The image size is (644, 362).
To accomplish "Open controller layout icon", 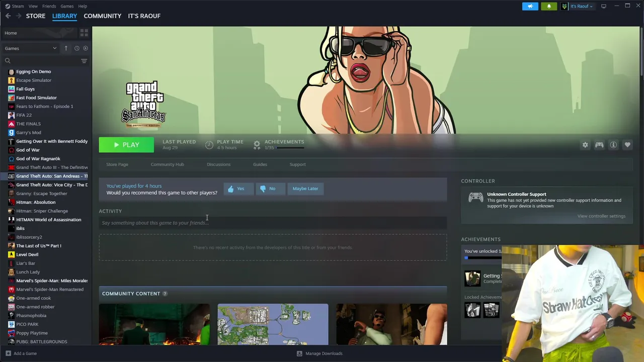I will (x=599, y=145).
